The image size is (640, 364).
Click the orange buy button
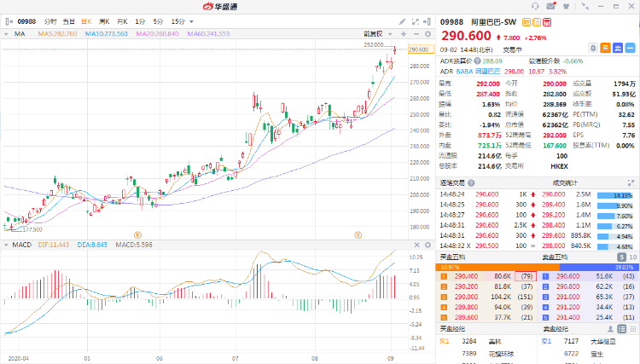point(603,47)
